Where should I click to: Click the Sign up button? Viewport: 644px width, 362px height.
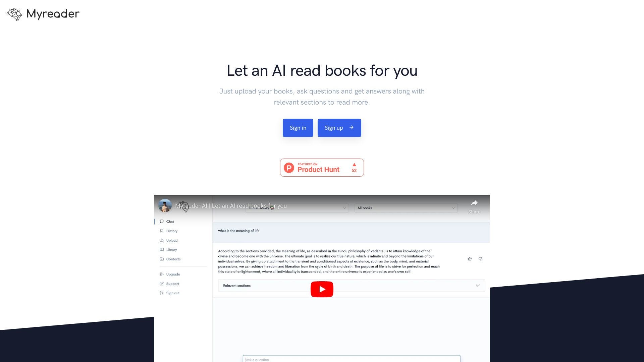click(339, 128)
